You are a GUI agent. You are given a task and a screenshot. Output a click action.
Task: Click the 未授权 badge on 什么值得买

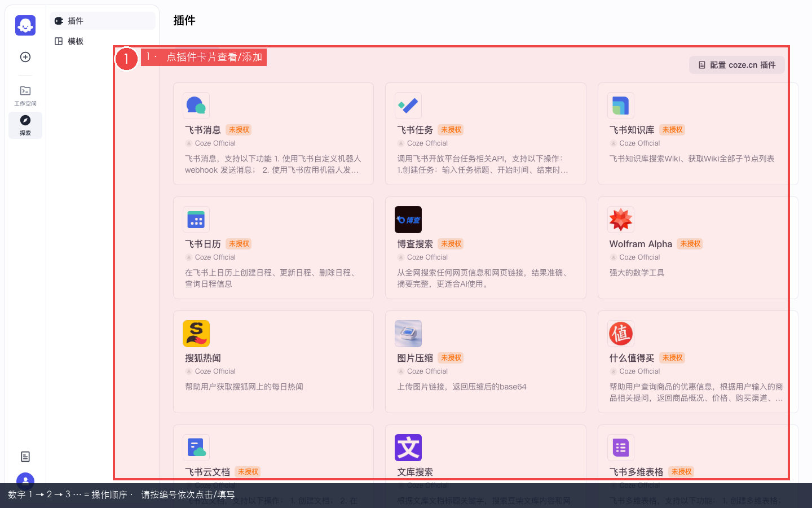[x=672, y=358]
